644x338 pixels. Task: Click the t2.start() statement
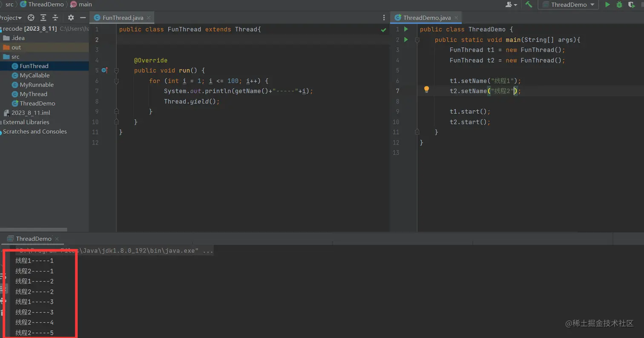coord(470,122)
